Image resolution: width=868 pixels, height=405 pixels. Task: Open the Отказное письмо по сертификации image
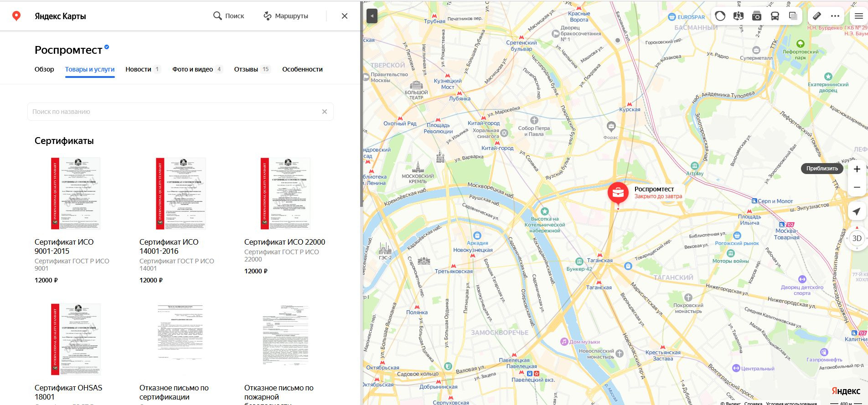181,339
